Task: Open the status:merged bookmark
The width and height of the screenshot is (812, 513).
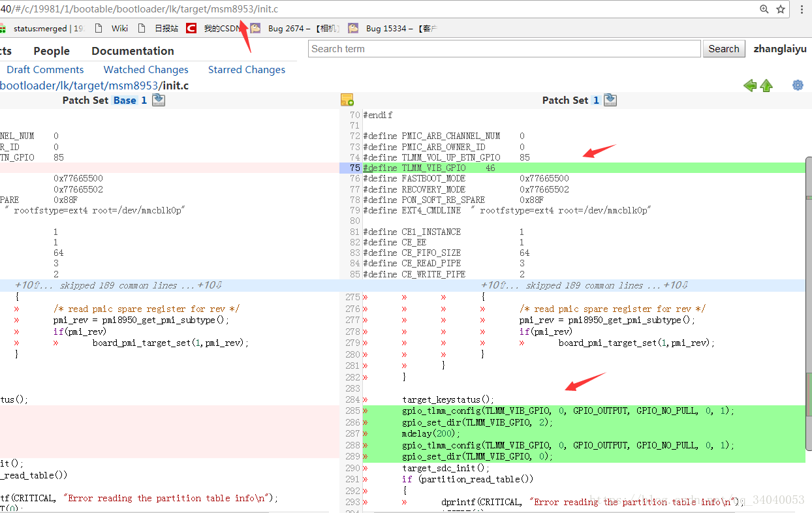Action: [x=42, y=28]
